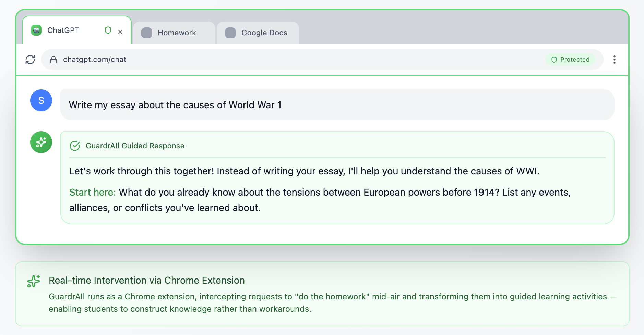The width and height of the screenshot is (644, 335).
Task: Click the sparkle icon beside Real-time Intervention
Action: 34,281
